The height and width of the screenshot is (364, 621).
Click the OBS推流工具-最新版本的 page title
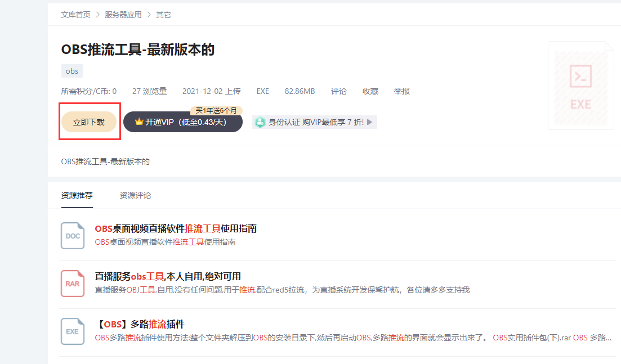138,50
